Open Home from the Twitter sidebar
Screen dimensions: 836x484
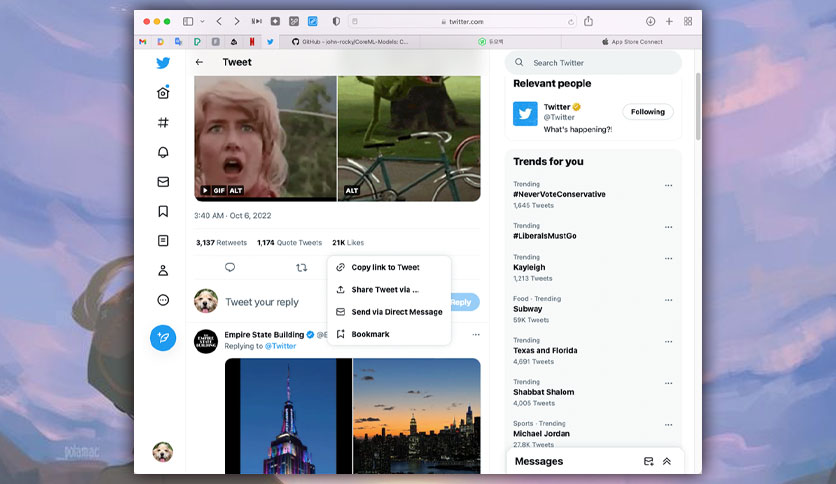click(163, 93)
